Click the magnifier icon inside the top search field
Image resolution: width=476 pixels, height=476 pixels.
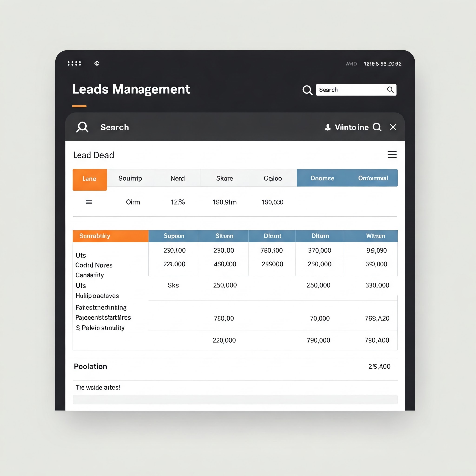click(x=390, y=90)
